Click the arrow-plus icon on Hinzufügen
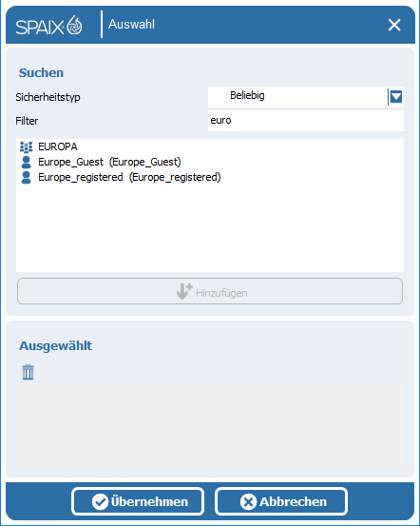This screenshot has height=526, width=420. point(184,291)
